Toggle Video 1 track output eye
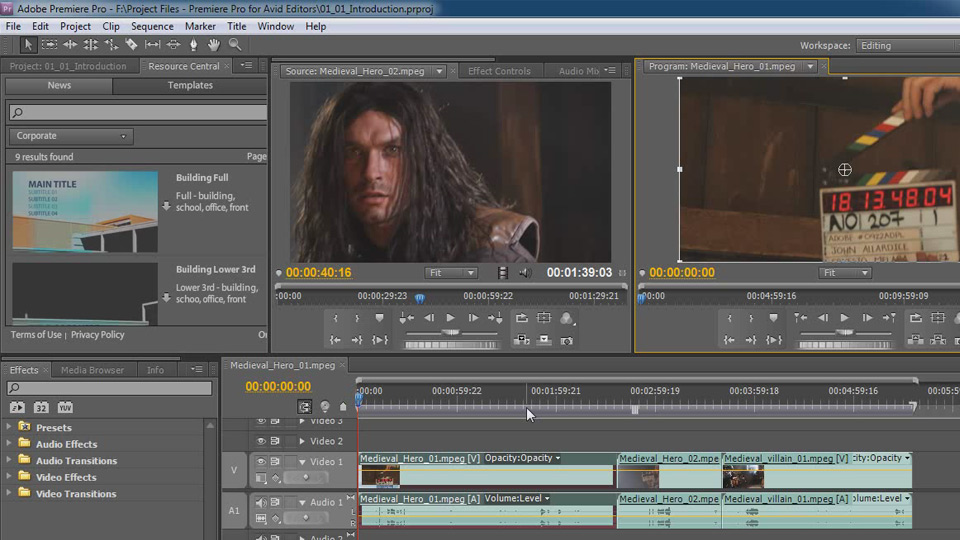 point(261,461)
